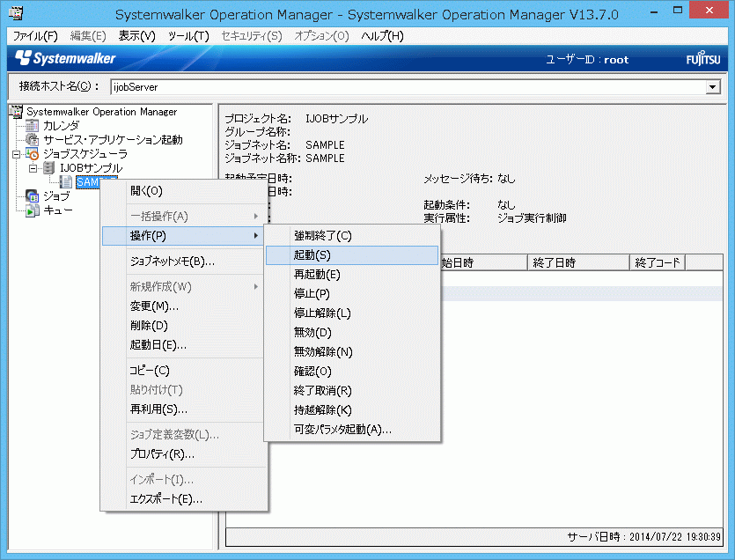Screen dimensions: 735x560
Task: Expand the 新規作成(W) submenu arrow
Action: [x=256, y=286]
